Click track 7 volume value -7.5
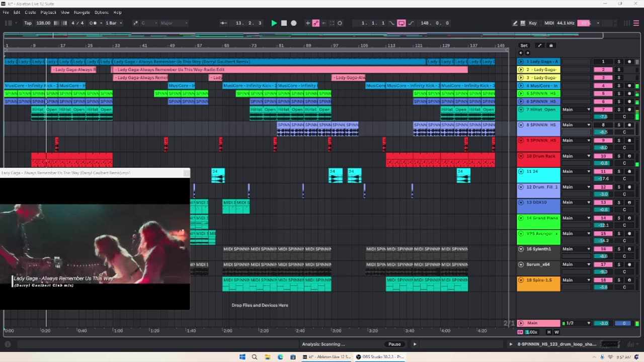Image resolution: width=644 pixels, height=362 pixels. pyautogui.click(x=603, y=117)
